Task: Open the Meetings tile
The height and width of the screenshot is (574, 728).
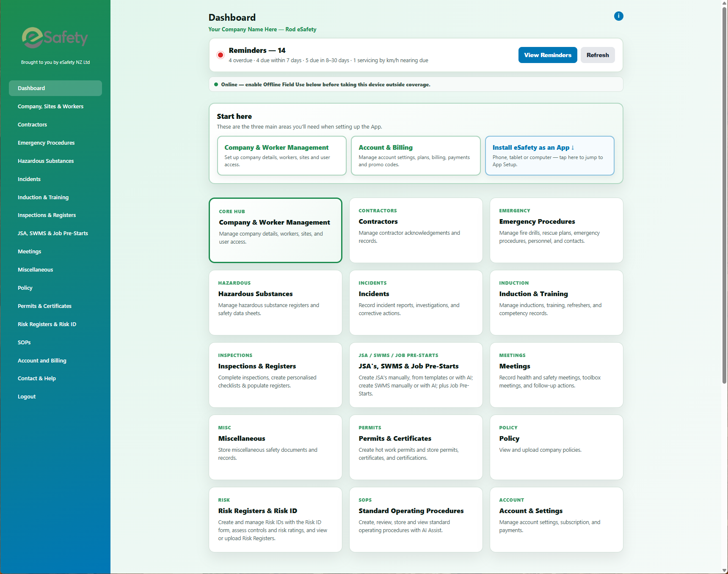Action: coord(557,375)
